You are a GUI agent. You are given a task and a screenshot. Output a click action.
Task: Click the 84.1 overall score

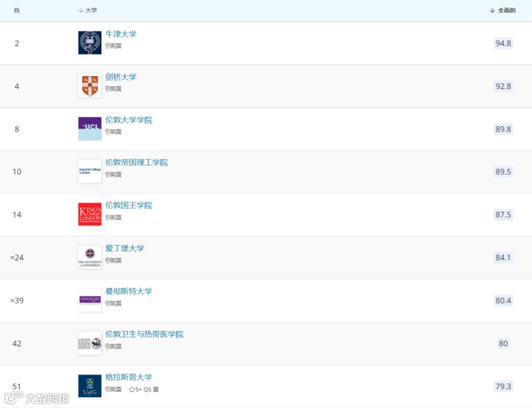click(503, 258)
